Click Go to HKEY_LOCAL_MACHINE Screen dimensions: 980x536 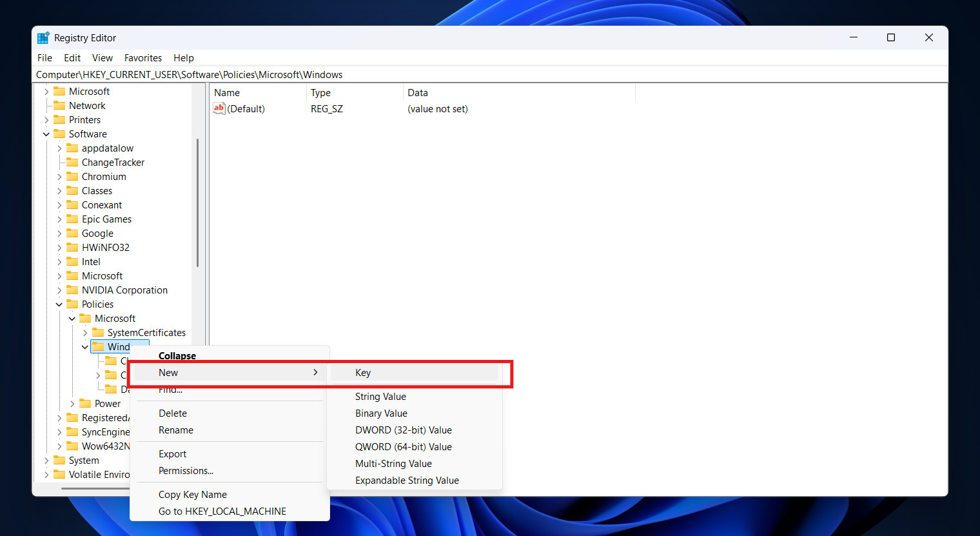pos(222,511)
